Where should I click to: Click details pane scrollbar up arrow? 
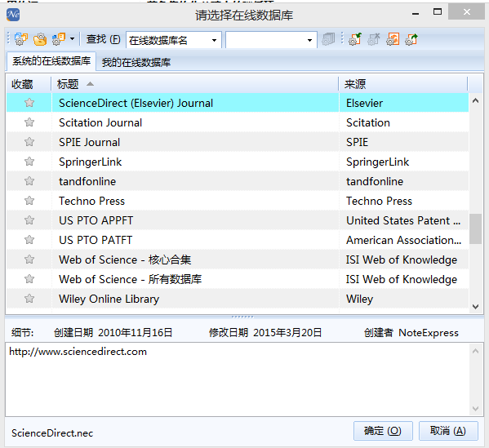tap(476, 351)
